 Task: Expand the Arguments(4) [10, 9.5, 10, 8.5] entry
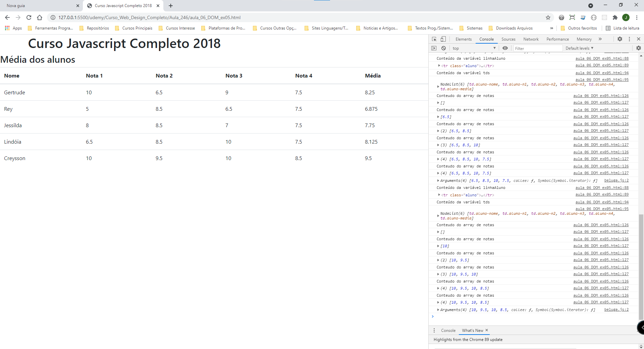(438, 310)
